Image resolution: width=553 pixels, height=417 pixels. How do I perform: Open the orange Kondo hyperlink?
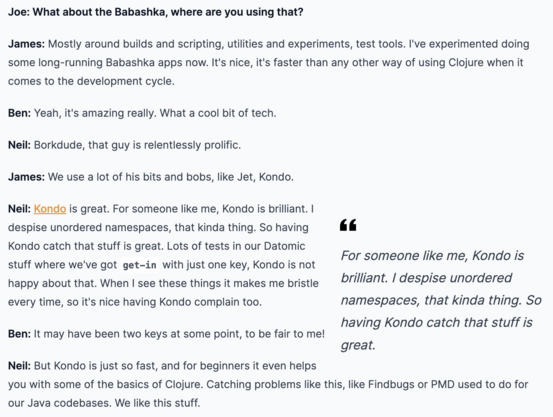click(x=50, y=209)
